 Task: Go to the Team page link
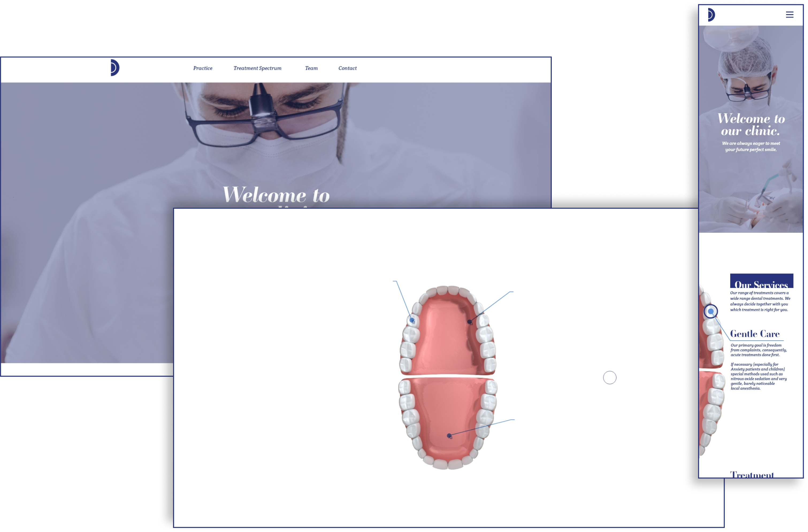(311, 68)
